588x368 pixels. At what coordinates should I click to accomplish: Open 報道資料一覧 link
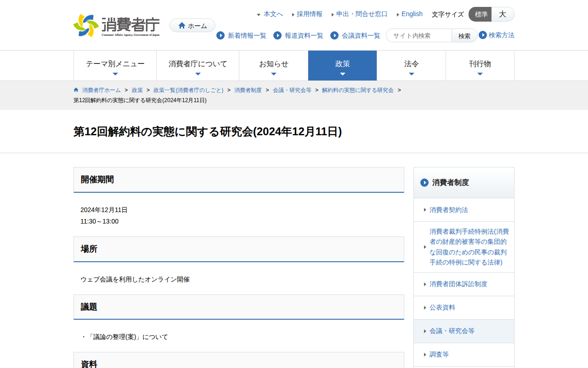(304, 35)
